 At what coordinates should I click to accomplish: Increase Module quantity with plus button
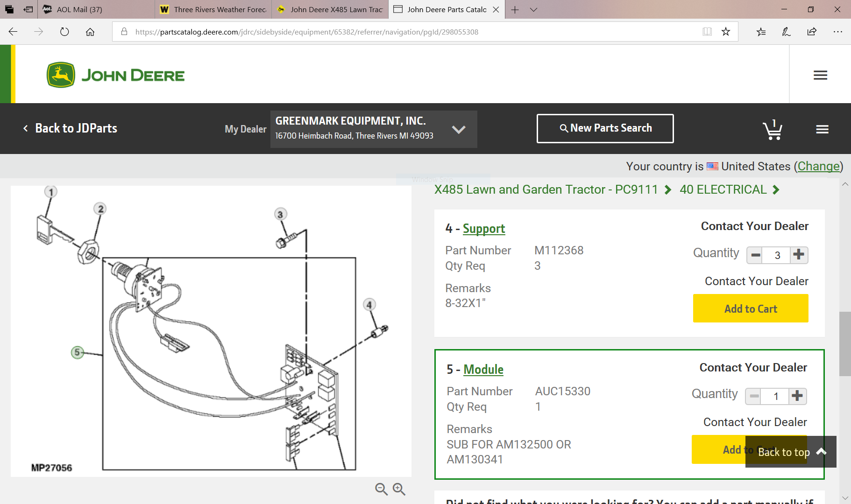click(x=797, y=396)
